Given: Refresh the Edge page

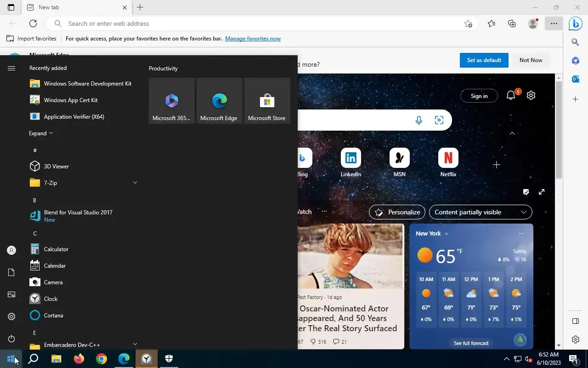Looking at the screenshot, I should [x=33, y=23].
